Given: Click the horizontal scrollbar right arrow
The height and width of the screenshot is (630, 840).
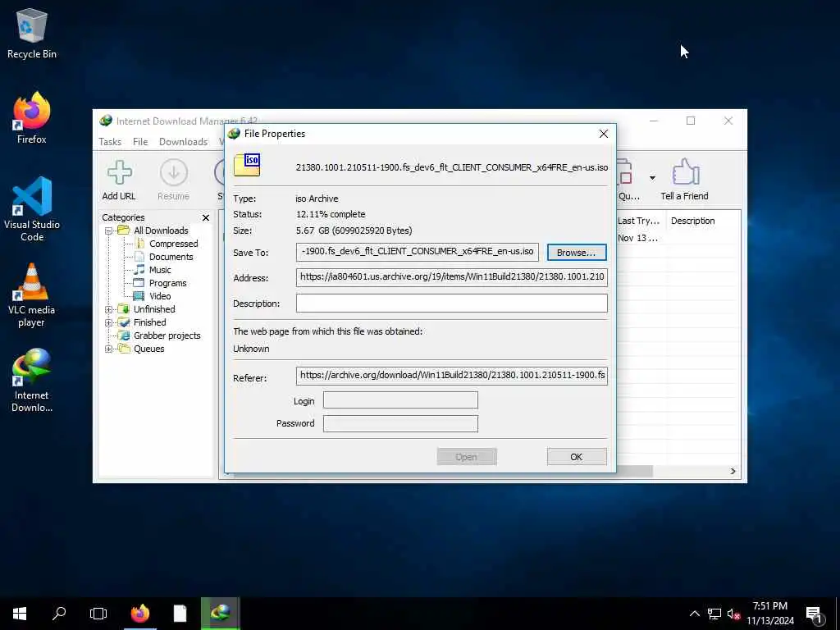Looking at the screenshot, I should 733,471.
